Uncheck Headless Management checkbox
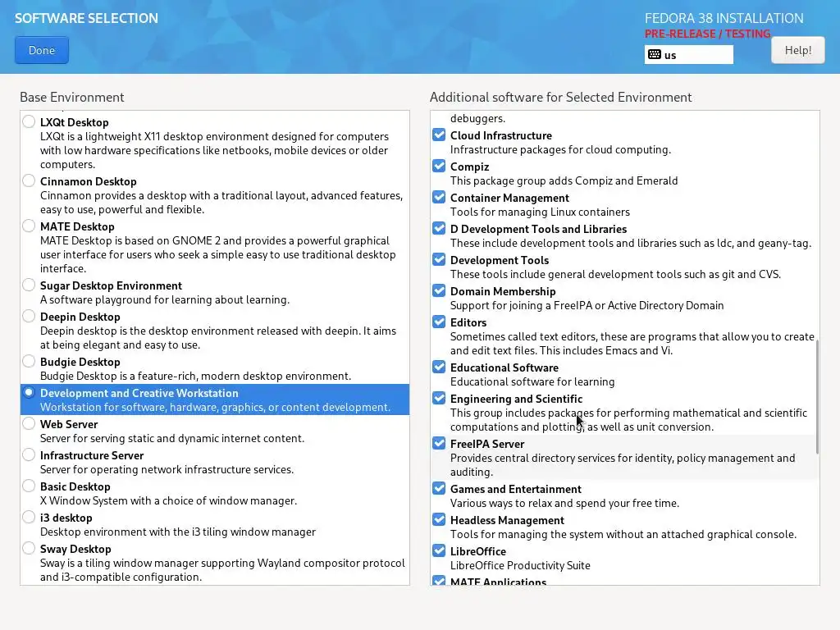The height and width of the screenshot is (630, 840). click(x=439, y=519)
